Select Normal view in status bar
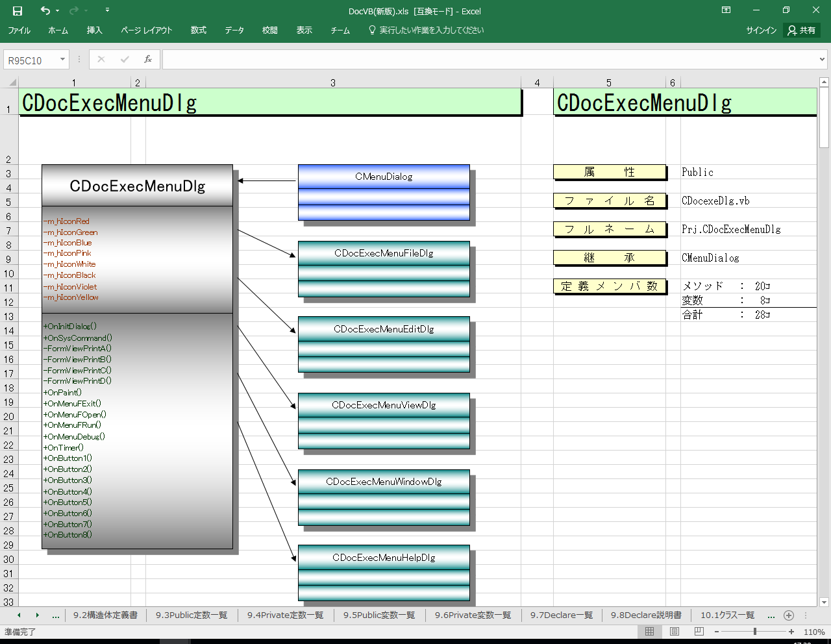Image resolution: width=831 pixels, height=644 pixels. click(650, 632)
